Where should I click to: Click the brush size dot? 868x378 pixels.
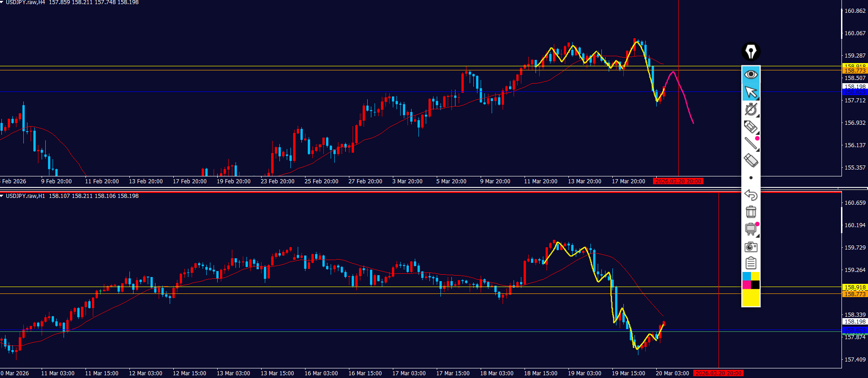pos(750,178)
